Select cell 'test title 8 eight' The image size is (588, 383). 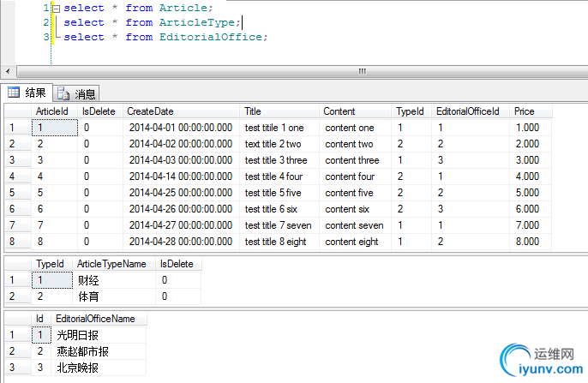pos(279,242)
